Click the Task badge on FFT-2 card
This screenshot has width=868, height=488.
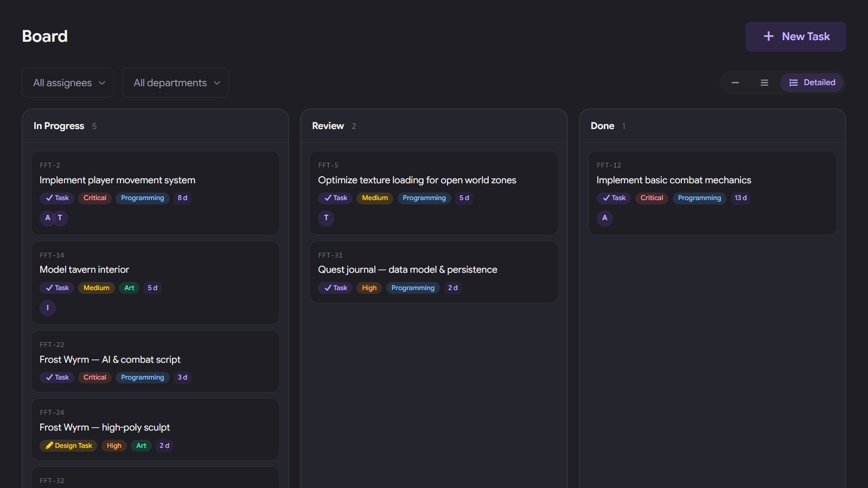tap(57, 198)
